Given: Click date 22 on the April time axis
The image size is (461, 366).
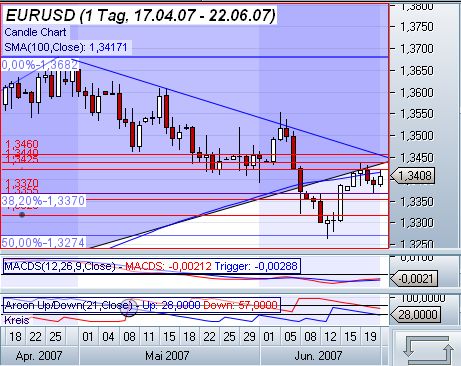Looking at the screenshot, I should click(35, 337).
